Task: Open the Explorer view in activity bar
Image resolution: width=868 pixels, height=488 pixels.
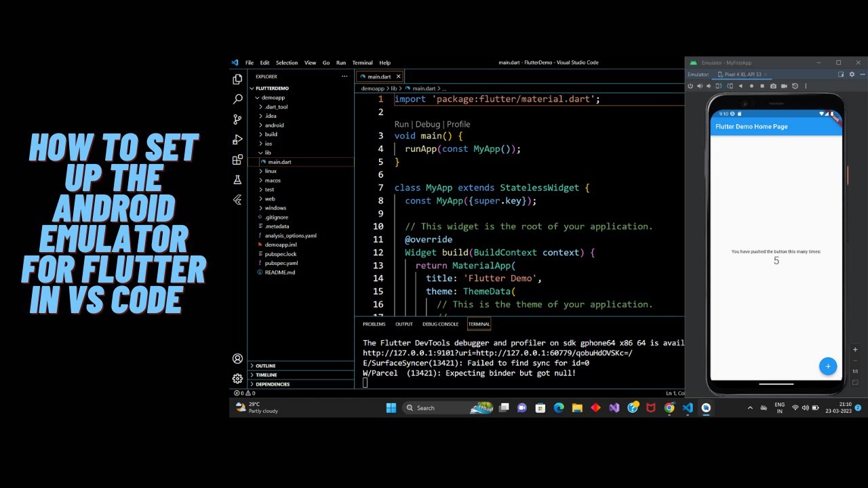Action: click(x=237, y=79)
